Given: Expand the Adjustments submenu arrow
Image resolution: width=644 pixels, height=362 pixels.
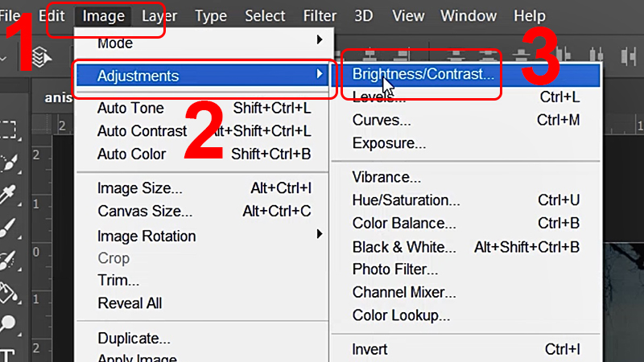Looking at the screenshot, I should (x=320, y=75).
